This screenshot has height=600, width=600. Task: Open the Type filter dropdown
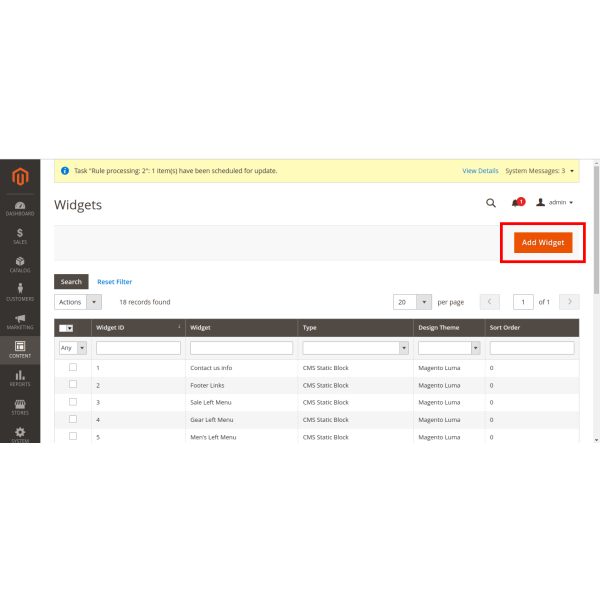[x=355, y=348]
